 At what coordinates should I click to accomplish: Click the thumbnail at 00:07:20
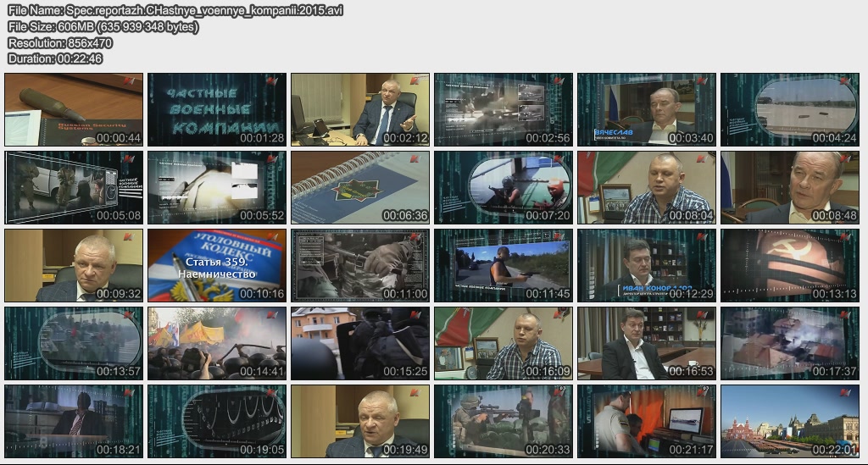504,187
